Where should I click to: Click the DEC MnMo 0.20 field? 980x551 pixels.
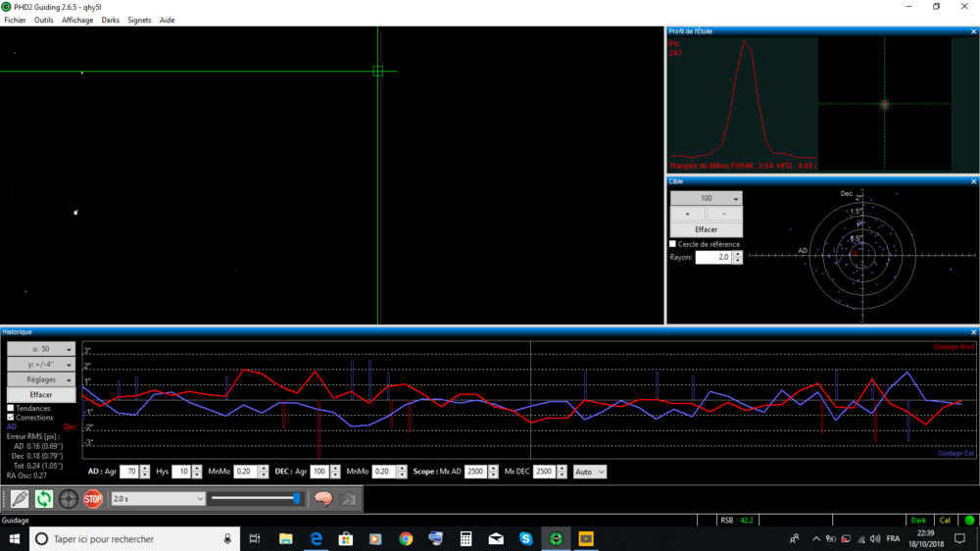pos(384,472)
